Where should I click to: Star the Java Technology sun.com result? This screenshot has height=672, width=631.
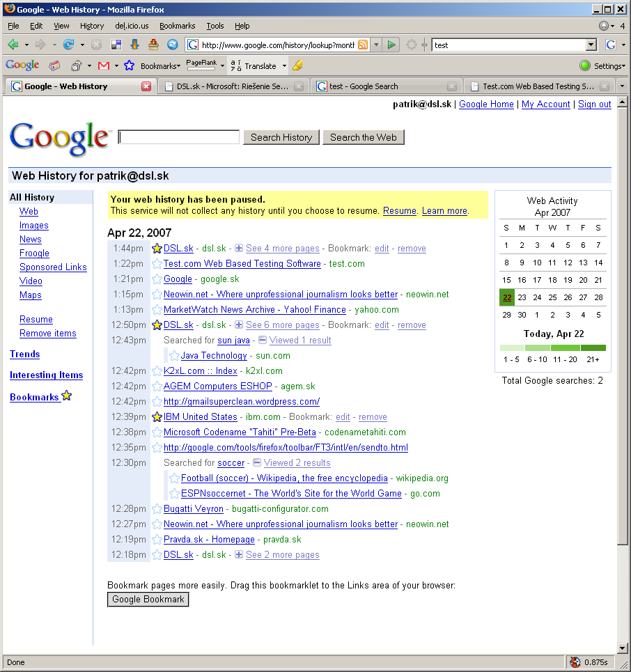pyautogui.click(x=174, y=355)
